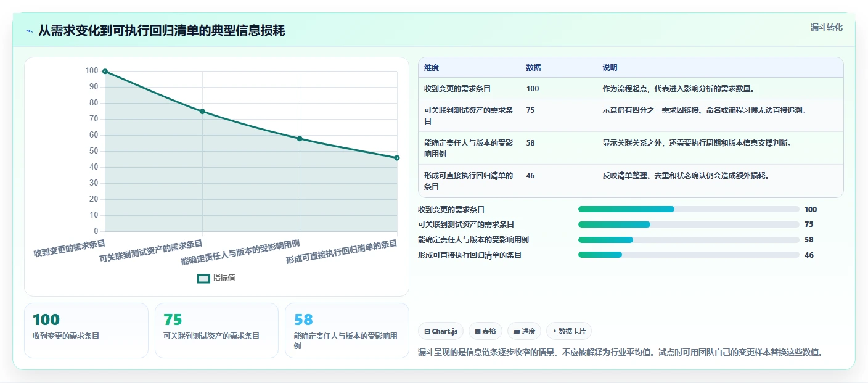Click the 进度 tag chip

tap(524, 331)
